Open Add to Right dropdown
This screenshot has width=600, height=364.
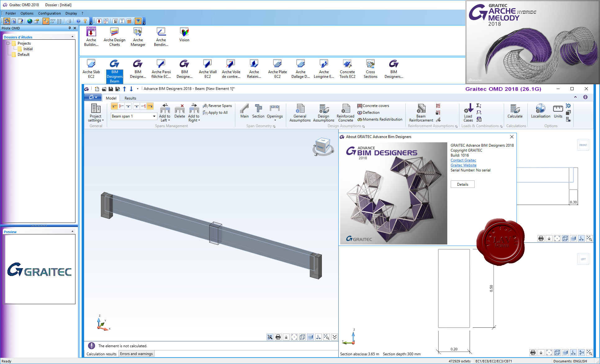[x=194, y=118]
